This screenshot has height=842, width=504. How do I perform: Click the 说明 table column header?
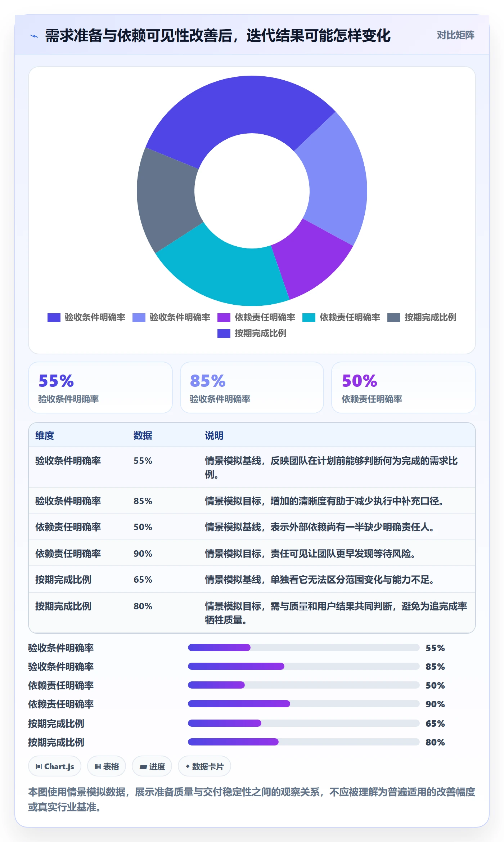(214, 435)
